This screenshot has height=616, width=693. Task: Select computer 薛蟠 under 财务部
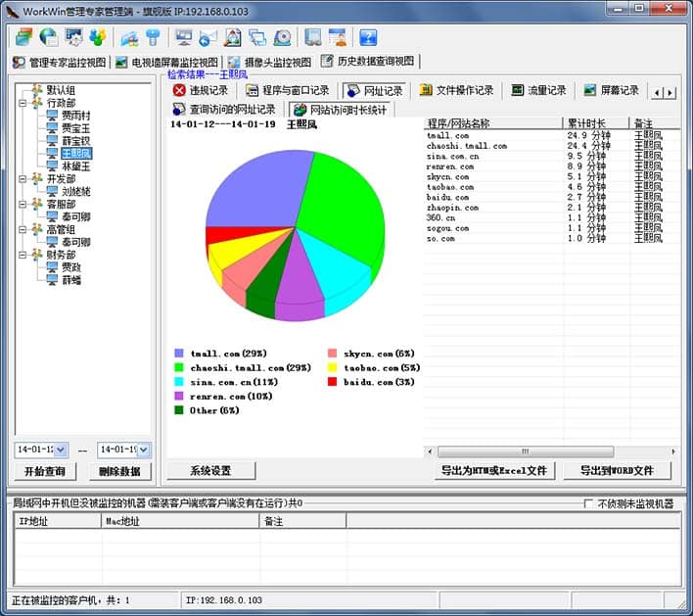(71, 280)
